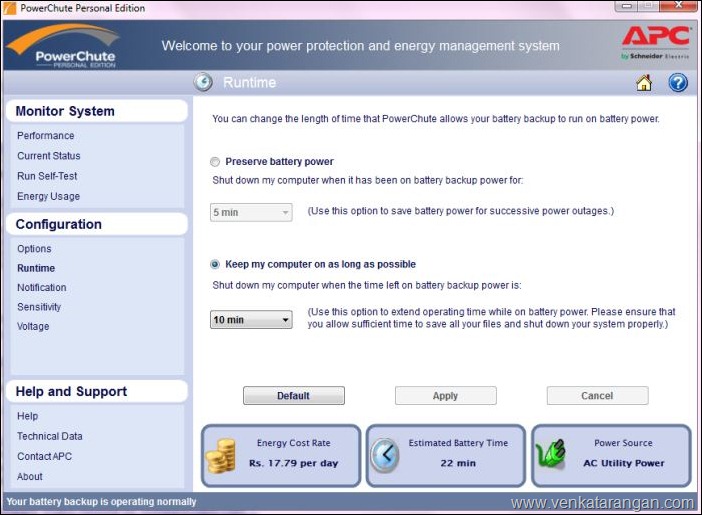
Task: Click the Monitor System section header
Action: click(x=97, y=111)
